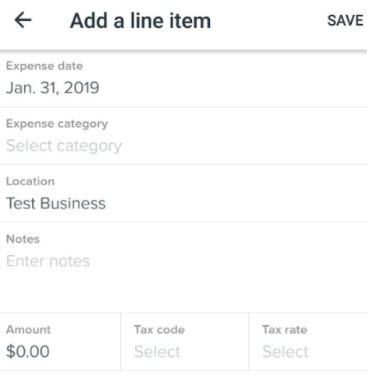Tap the Notes field label
The image size is (367, 379).
[23, 239]
